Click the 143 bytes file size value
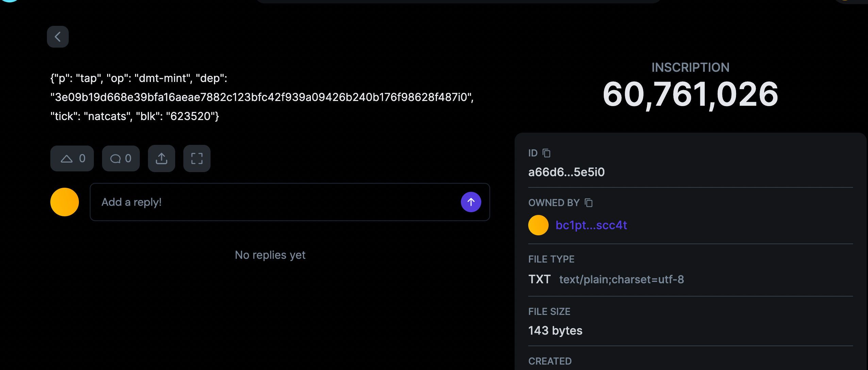 click(x=555, y=331)
